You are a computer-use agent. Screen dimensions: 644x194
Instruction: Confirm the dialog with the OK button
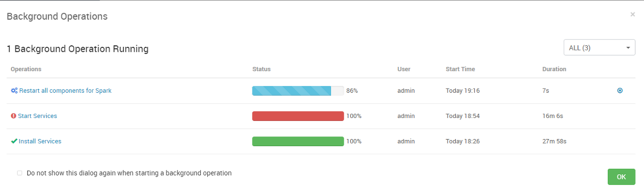point(621,177)
